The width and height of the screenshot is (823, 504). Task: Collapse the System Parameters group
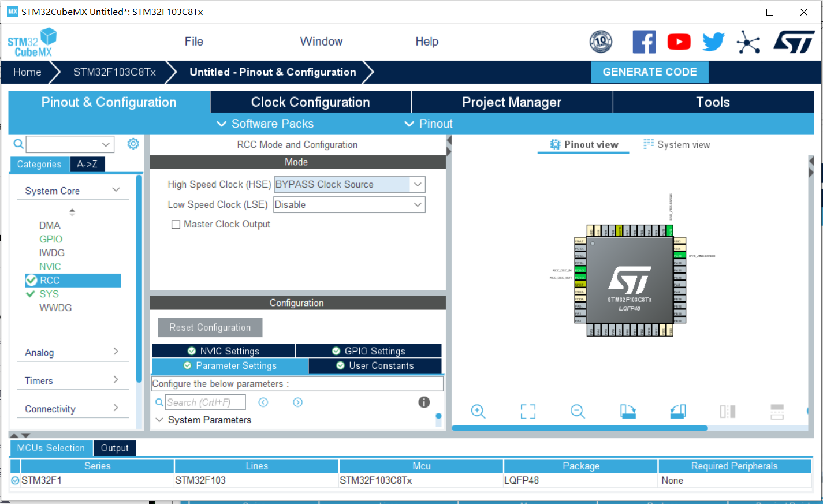click(160, 420)
